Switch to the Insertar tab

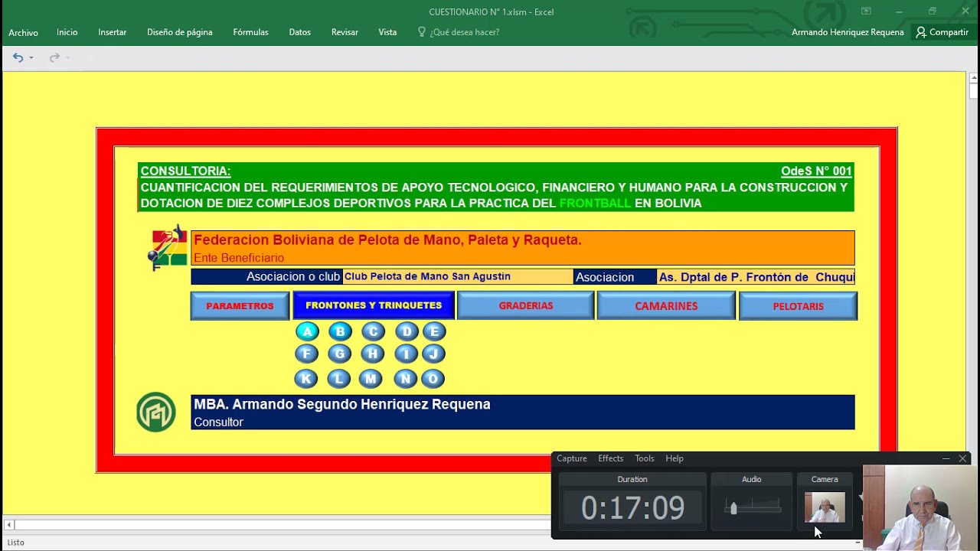112,32
